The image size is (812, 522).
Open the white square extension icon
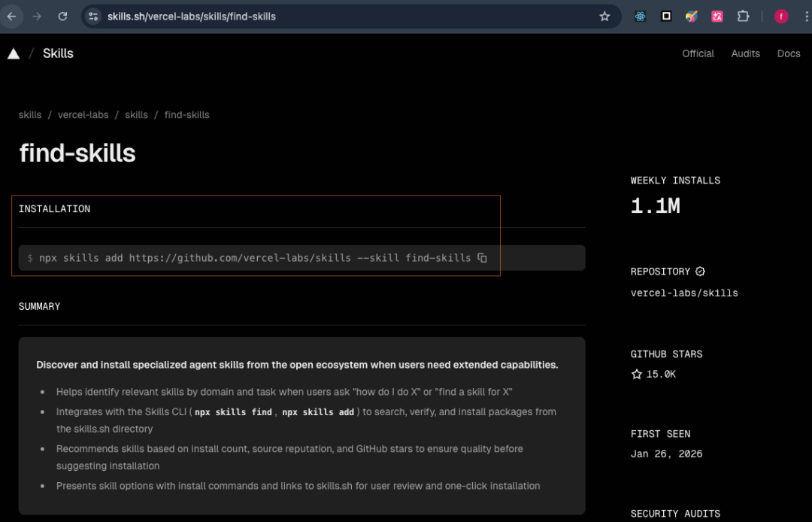click(666, 17)
